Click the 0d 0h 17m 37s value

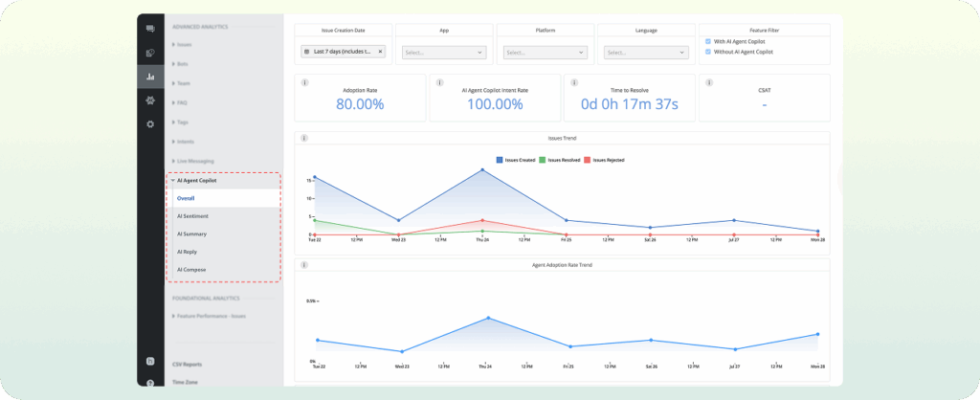(630, 104)
